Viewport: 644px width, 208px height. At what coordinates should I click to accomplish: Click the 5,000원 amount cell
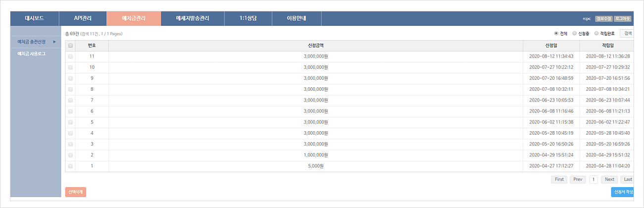click(x=316, y=166)
